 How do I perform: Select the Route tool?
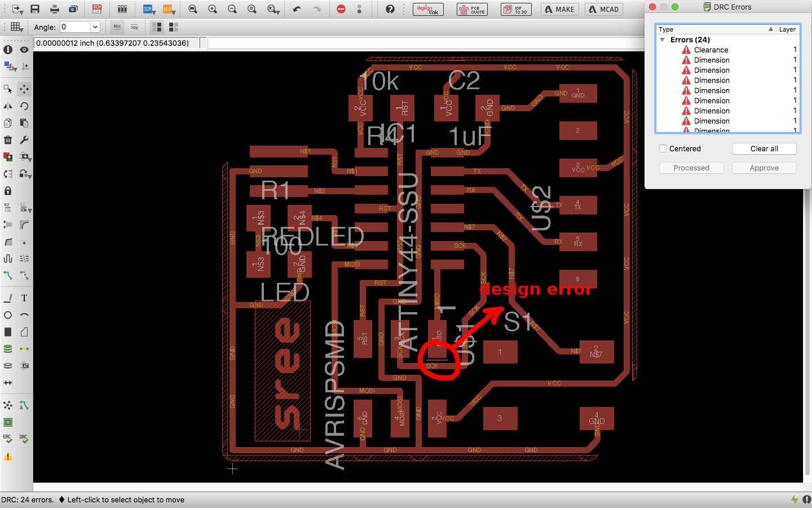[x=8, y=275]
